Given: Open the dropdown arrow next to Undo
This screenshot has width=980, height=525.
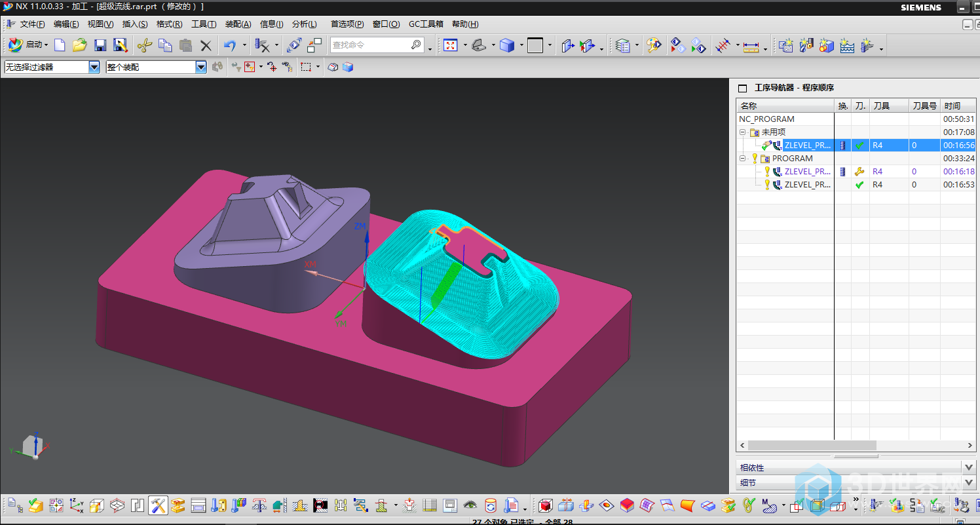Looking at the screenshot, I should click(244, 45).
